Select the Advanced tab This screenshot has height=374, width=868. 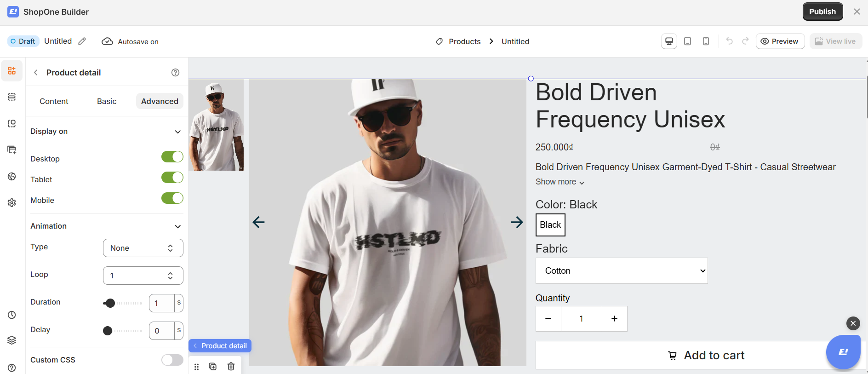pyautogui.click(x=160, y=101)
